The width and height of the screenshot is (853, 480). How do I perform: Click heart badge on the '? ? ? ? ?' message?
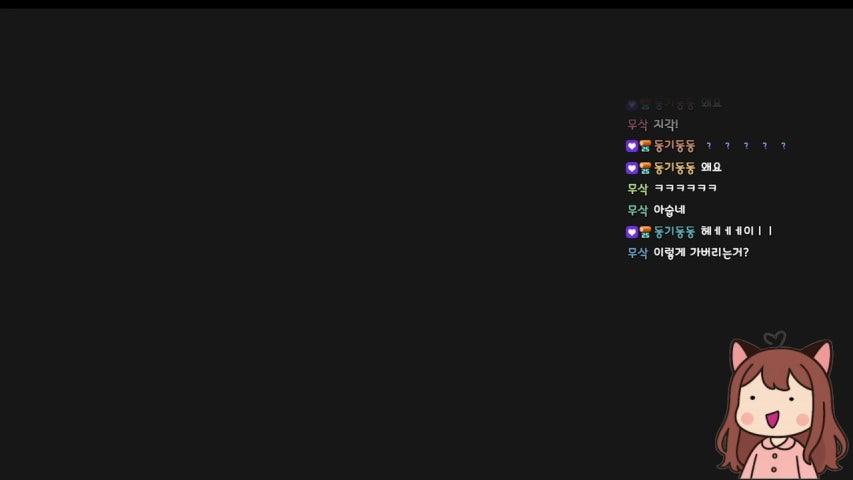(x=632, y=146)
